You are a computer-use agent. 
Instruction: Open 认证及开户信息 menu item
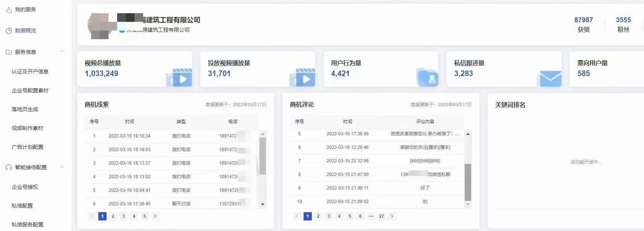[x=30, y=72]
